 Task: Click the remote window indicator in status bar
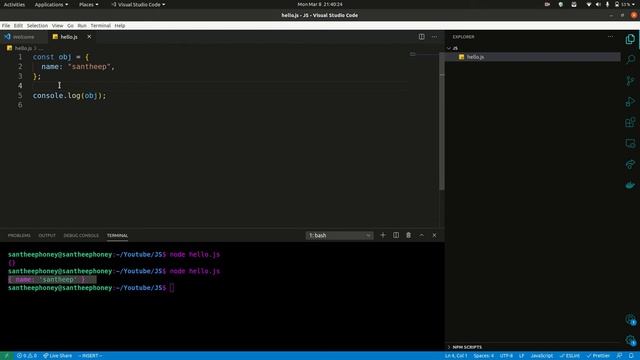tap(7, 356)
